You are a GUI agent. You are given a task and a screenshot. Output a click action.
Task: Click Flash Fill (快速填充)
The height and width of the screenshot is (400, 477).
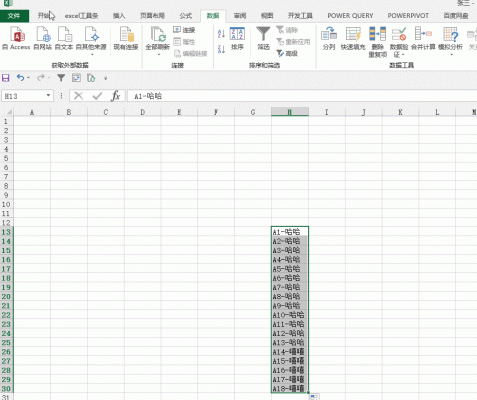[353, 38]
